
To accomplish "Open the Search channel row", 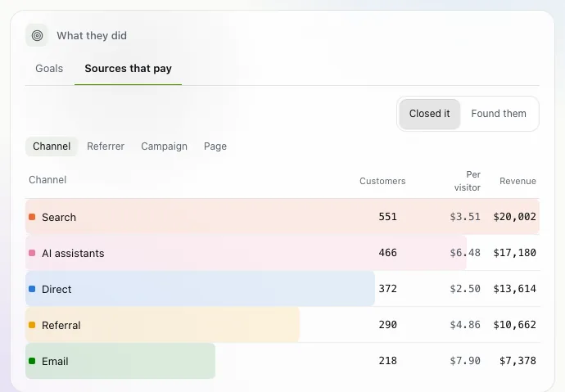I will click(x=282, y=217).
